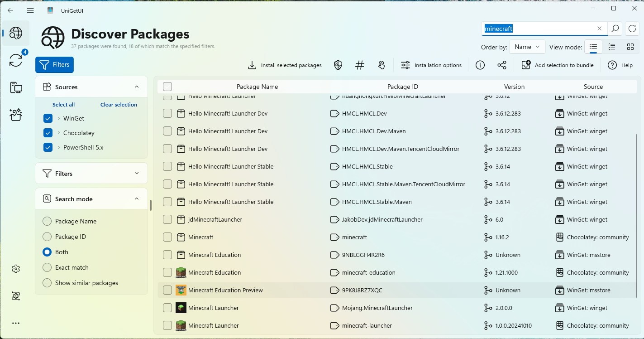Uncheck the WinGet source checkbox
This screenshot has height=339, width=644.
48,118
